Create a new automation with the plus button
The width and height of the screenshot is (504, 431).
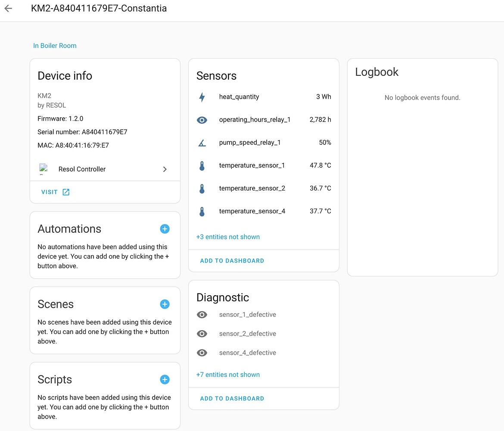(x=165, y=229)
